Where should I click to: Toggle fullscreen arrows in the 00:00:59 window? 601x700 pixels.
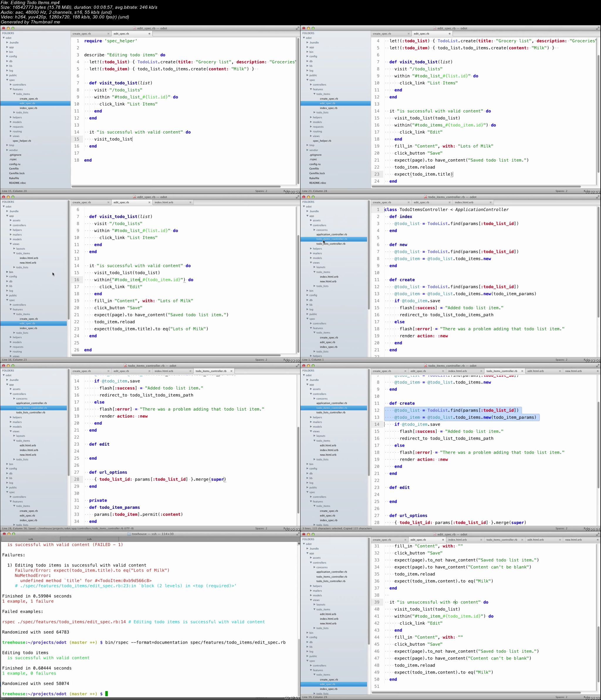(x=298, y=28)
